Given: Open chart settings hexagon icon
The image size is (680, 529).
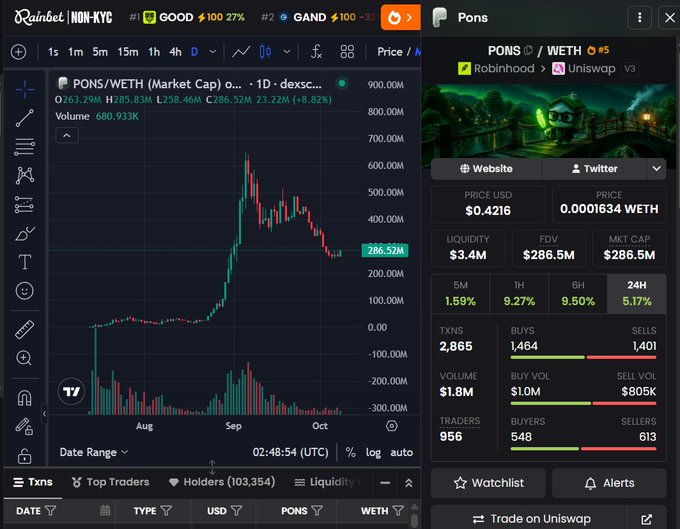Looking at the screenshot, I should (392, 426).
